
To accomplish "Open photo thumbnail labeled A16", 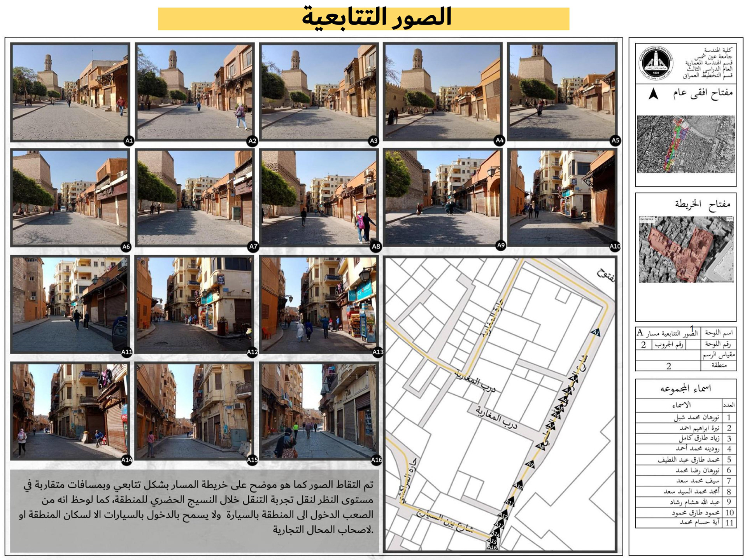I will click(x=319, y=411).
